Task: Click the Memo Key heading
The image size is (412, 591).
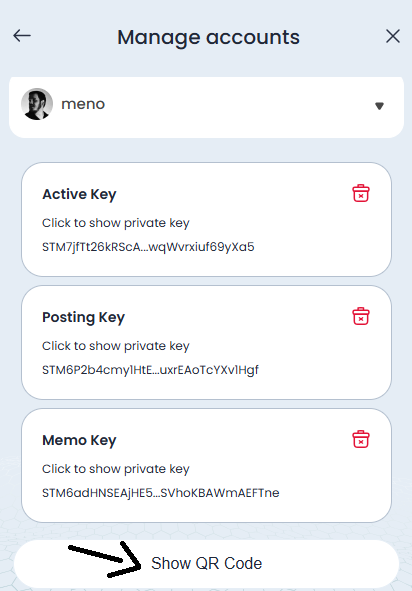Action: [x=79, y=440]
